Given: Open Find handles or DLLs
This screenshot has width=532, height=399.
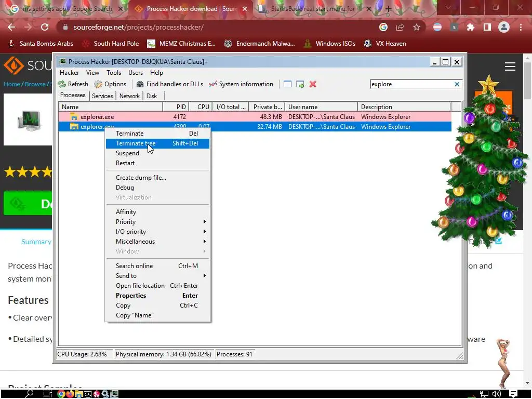Looking at the screenshot, I should (x=170, y=84).
